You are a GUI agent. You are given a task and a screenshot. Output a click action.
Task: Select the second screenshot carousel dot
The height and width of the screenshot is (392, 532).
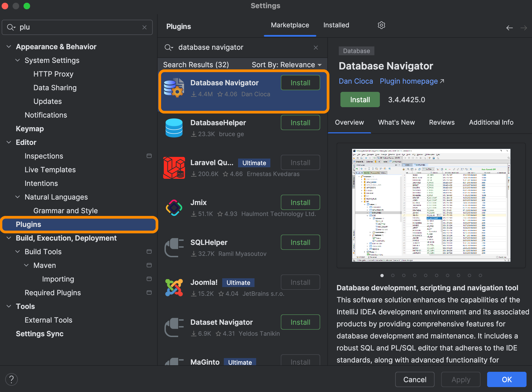pos(393,275)
